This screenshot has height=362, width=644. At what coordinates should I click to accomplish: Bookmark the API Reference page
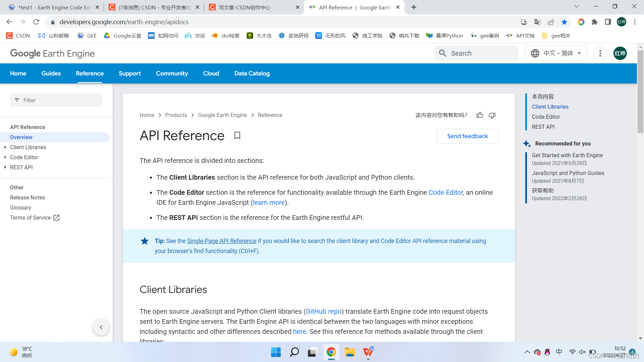(237, 135)
